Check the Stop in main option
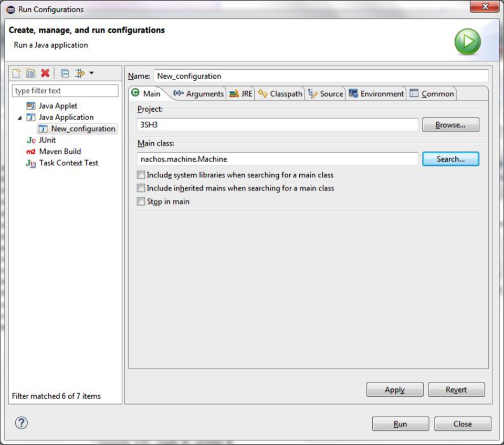The height and width of the screenshot is (445, 504). 141,202
